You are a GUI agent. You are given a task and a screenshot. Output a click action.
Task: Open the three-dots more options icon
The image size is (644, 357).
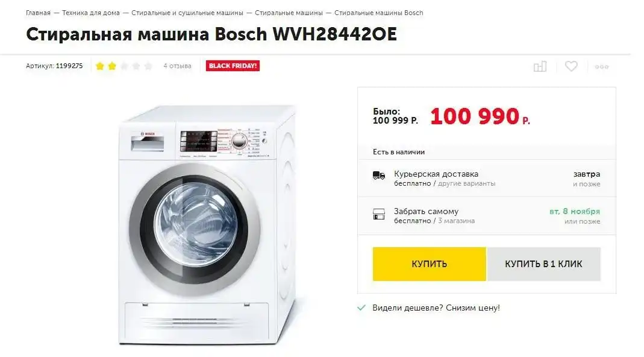602,66
